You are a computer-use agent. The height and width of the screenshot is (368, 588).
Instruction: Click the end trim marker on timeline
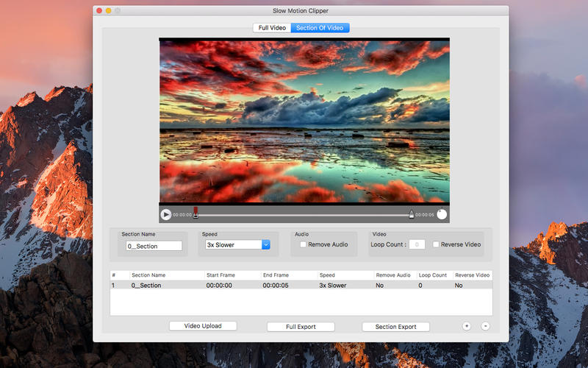412,214
